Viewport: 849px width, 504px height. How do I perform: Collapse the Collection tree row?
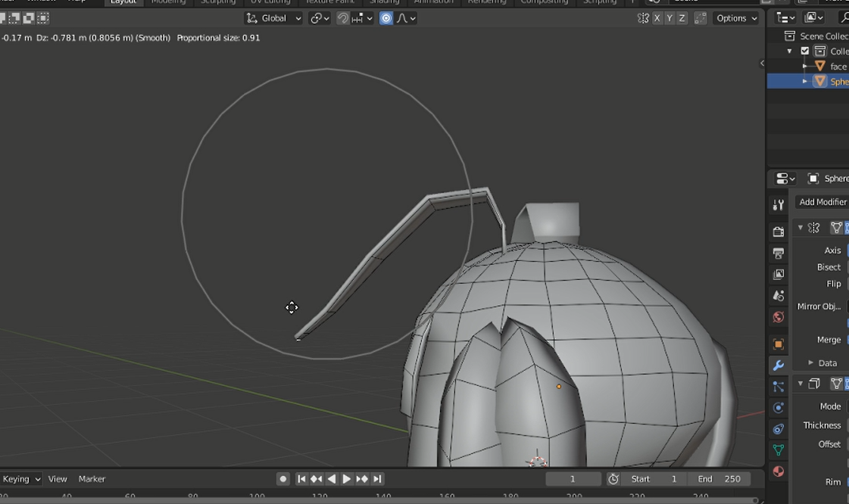point(789,51)
